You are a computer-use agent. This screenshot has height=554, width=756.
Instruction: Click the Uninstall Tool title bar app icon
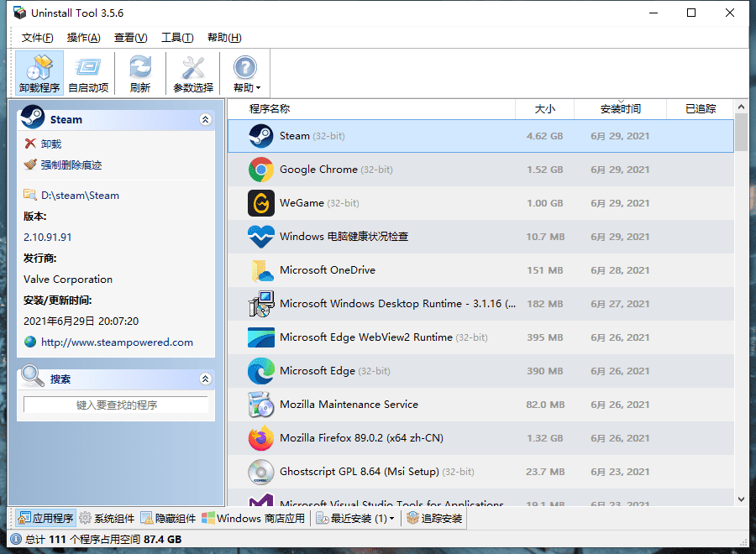coord(20,13)
